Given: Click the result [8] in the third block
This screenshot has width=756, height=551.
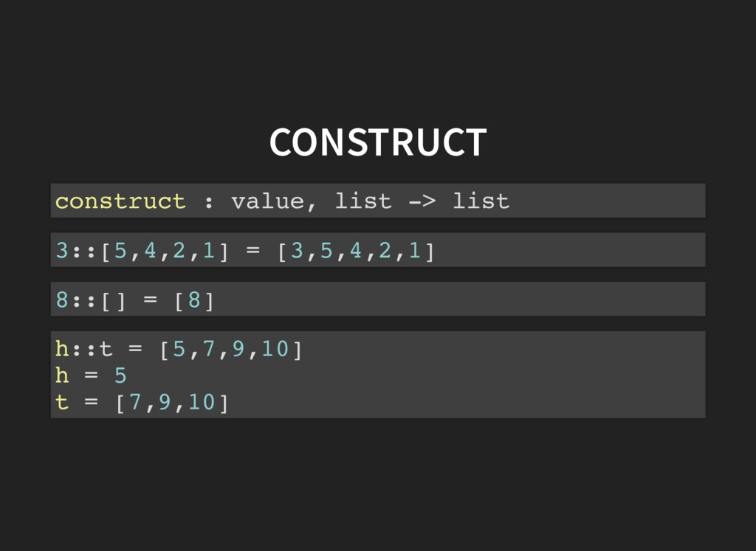Looking at the screenshot, I should click(x=194, y=300).
